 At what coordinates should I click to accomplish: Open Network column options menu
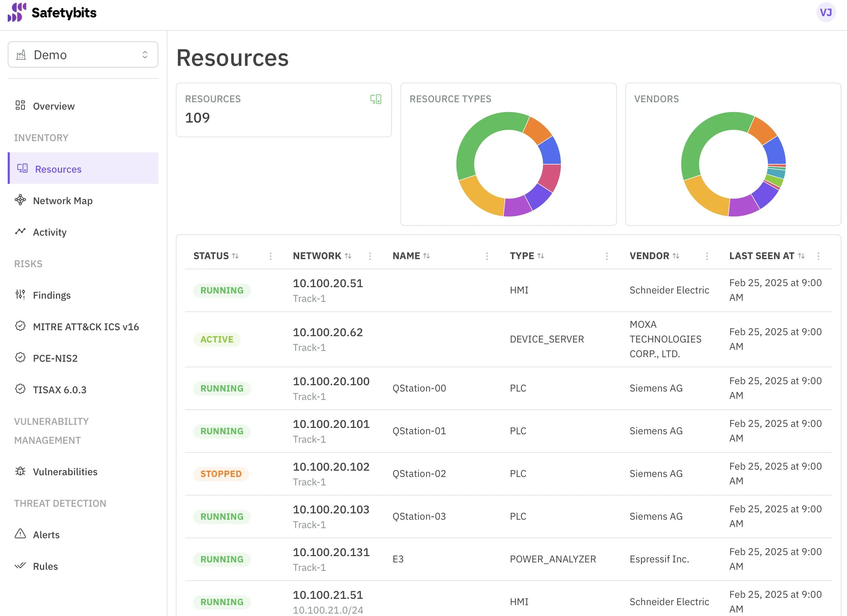tap(370, 256)
